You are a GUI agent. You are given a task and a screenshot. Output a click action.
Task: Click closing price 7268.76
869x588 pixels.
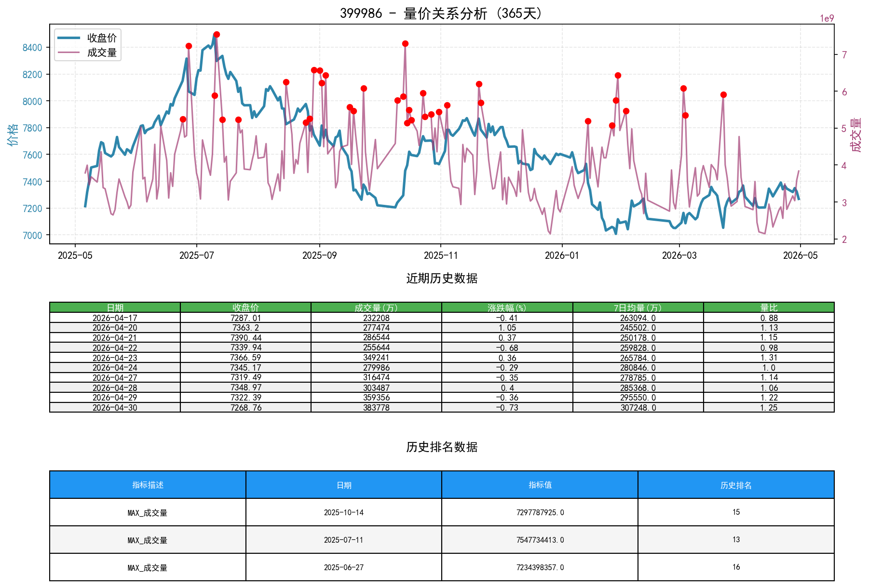pyautogui.click(x=245, y=407)
